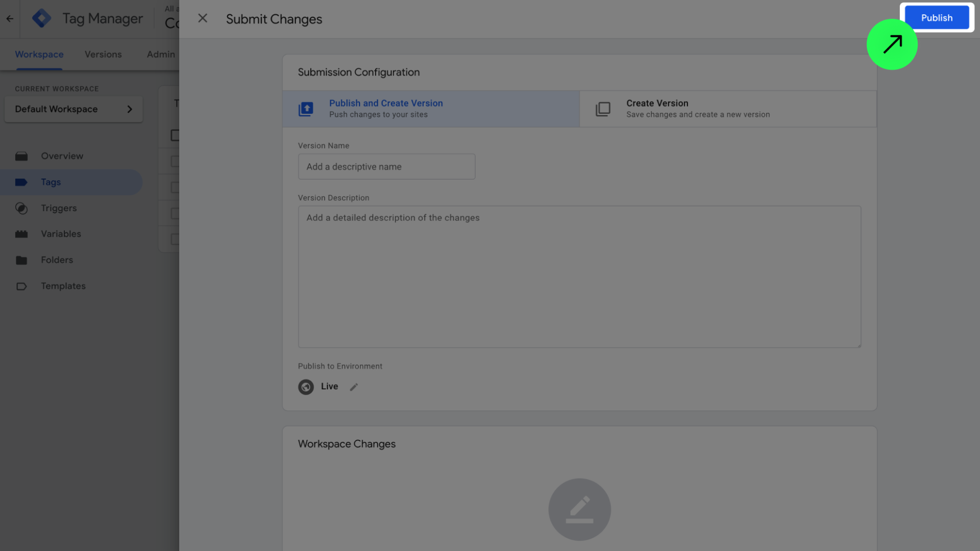Click the Publish and Create Version icon
Viewport: 980px width, 551px height.
coord(306,109)
